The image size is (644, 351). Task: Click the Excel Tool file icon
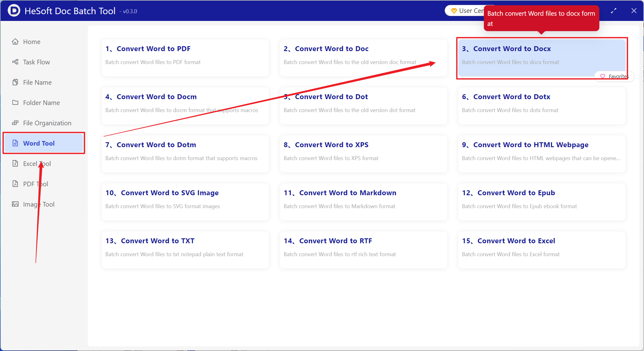(x=15, y=163)
